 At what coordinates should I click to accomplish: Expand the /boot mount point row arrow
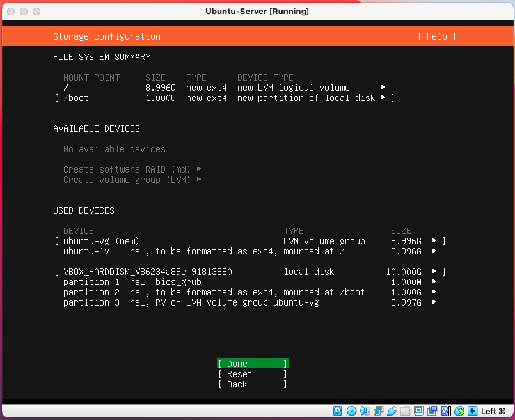(x=383, y=97)
